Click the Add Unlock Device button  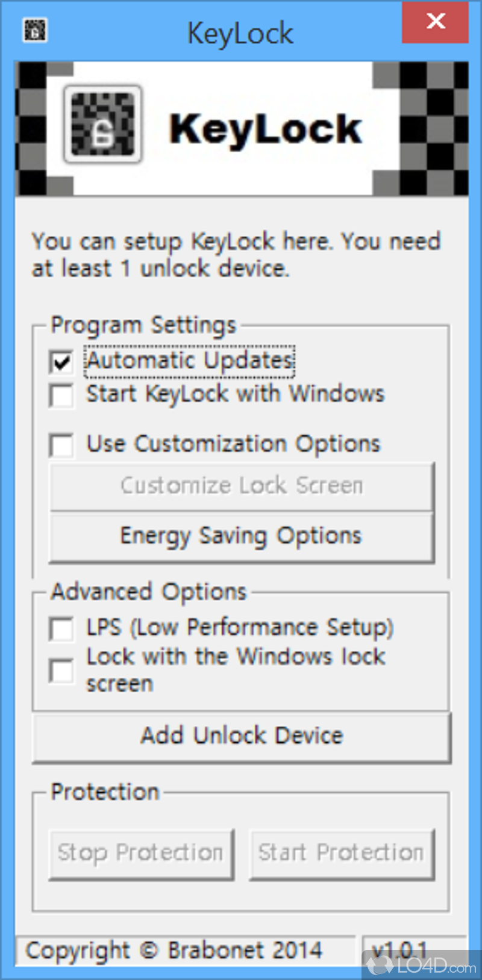click(241, 736)
